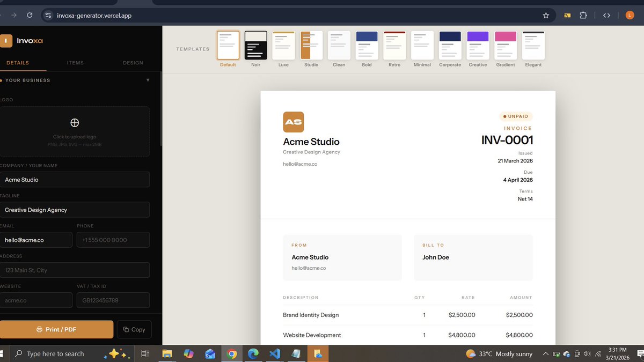Apply the Corporate template thumbnail
Image resolution: width=644 pixels, height=362 pixels.
pyautogui.click(x=450, y=45)
